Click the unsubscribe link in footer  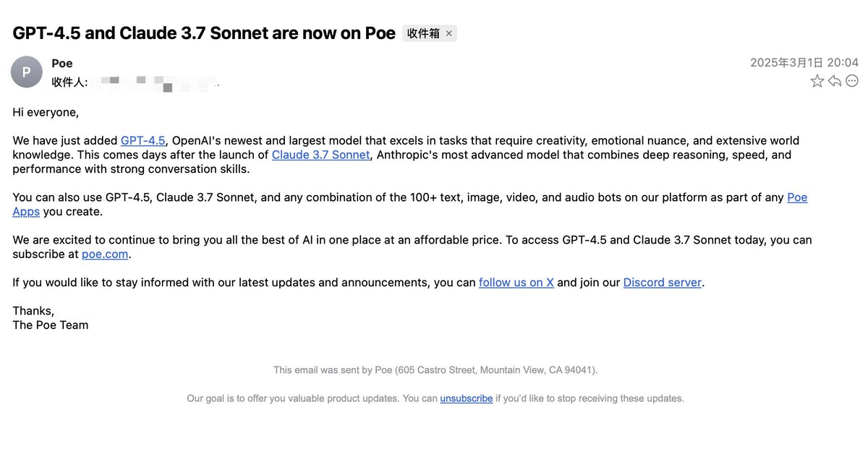[x=467, y=398]
